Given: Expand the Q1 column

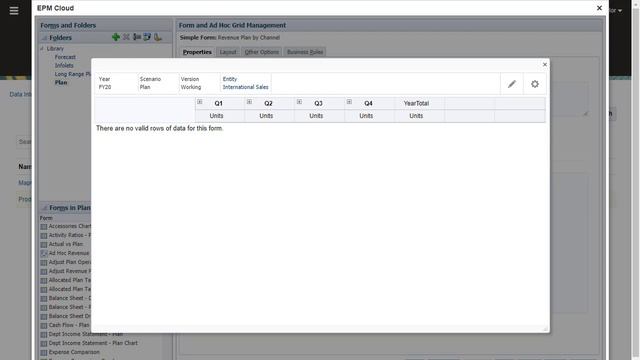Looking at the screenshot, I should tap(200, 102).
